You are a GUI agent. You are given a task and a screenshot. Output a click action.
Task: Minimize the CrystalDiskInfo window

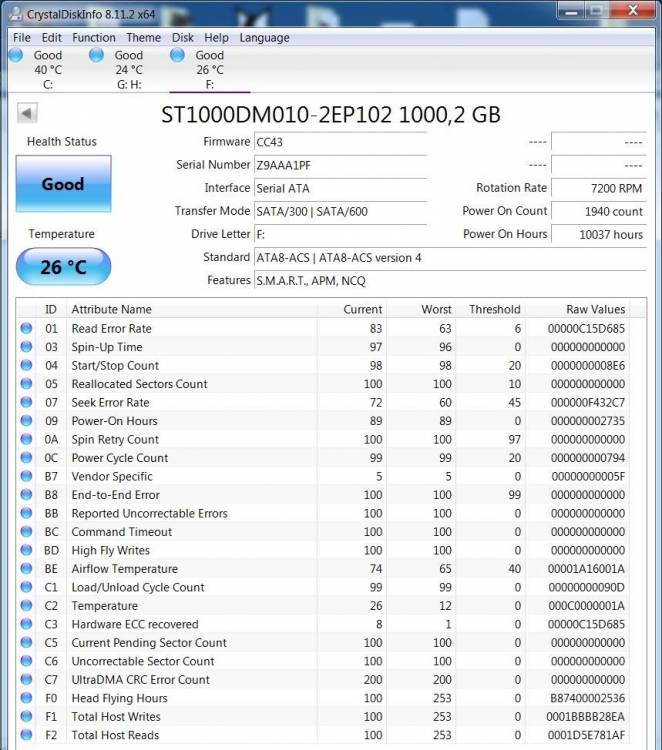coord(571,11)
